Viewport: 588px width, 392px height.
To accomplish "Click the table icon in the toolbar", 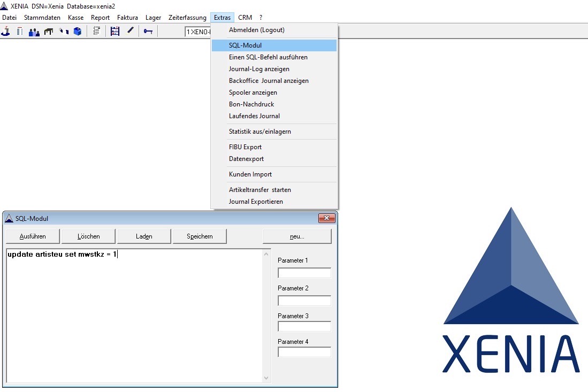I will (x=48, y=32).
